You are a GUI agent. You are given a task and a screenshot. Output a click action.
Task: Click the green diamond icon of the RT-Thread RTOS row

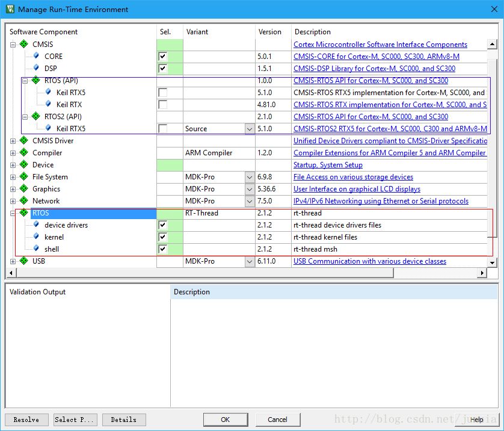24,212
